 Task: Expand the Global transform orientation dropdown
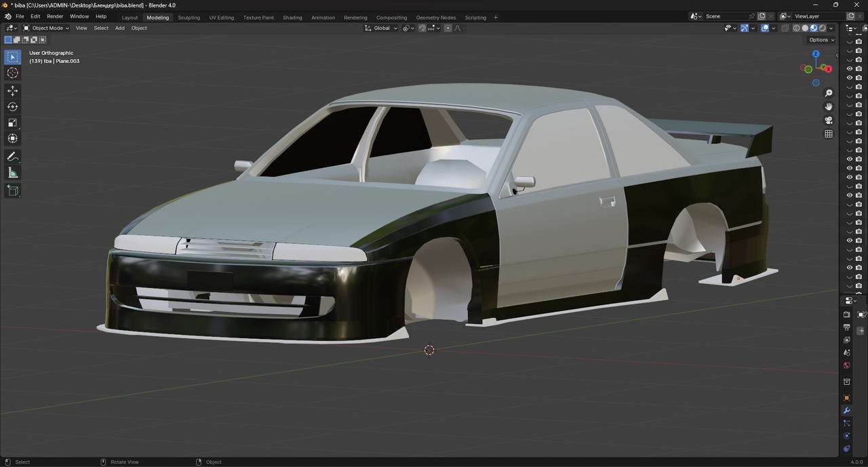tap(381, 28)
